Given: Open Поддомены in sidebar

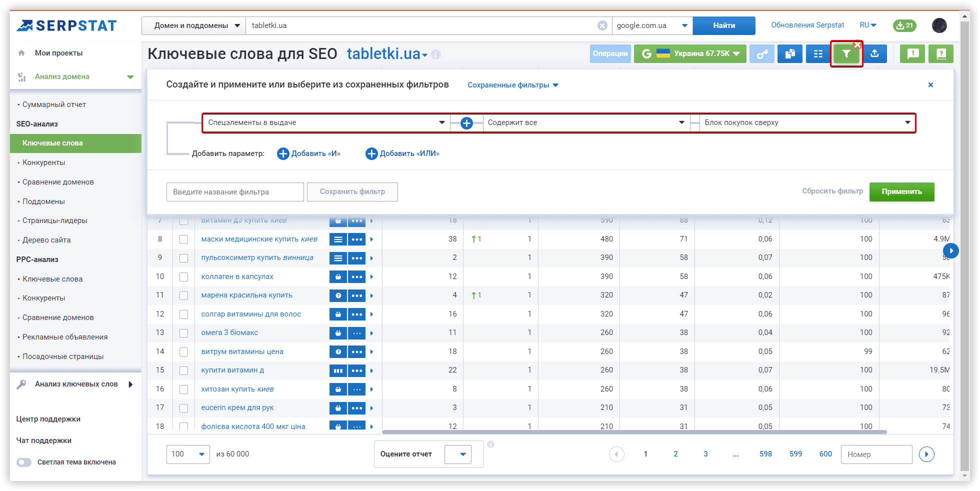Looking at the screenshot, I should pos(43,201).
